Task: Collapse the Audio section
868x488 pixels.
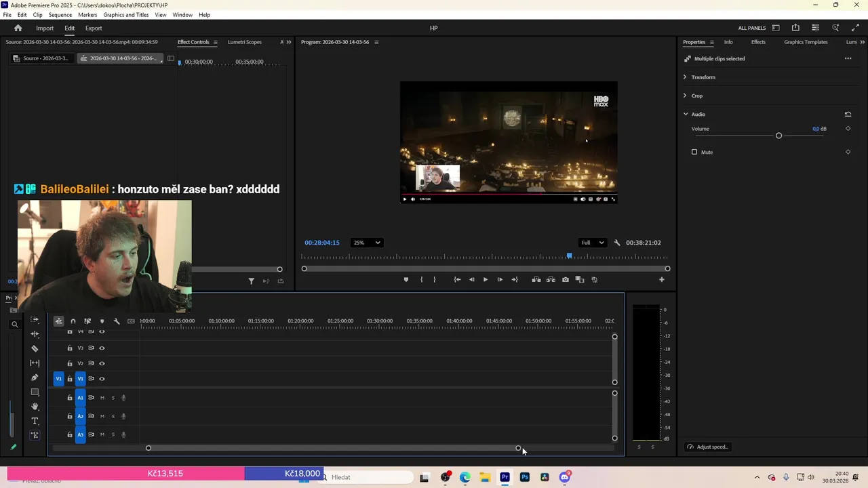Action: [685, 114]
